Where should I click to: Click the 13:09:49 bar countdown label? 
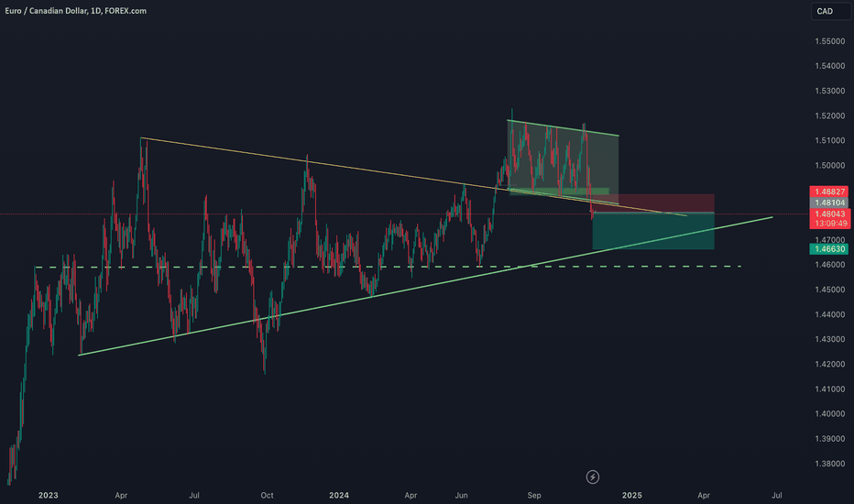click(830, 224)
